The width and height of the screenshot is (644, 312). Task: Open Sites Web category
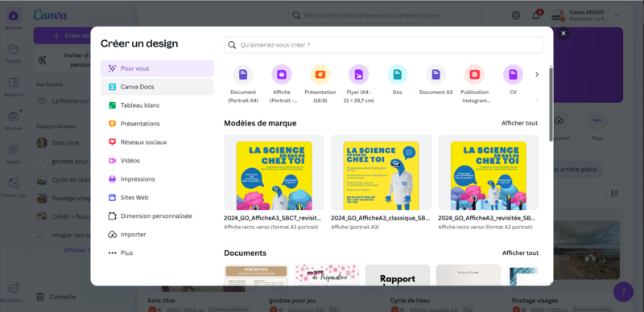point(157,198)
